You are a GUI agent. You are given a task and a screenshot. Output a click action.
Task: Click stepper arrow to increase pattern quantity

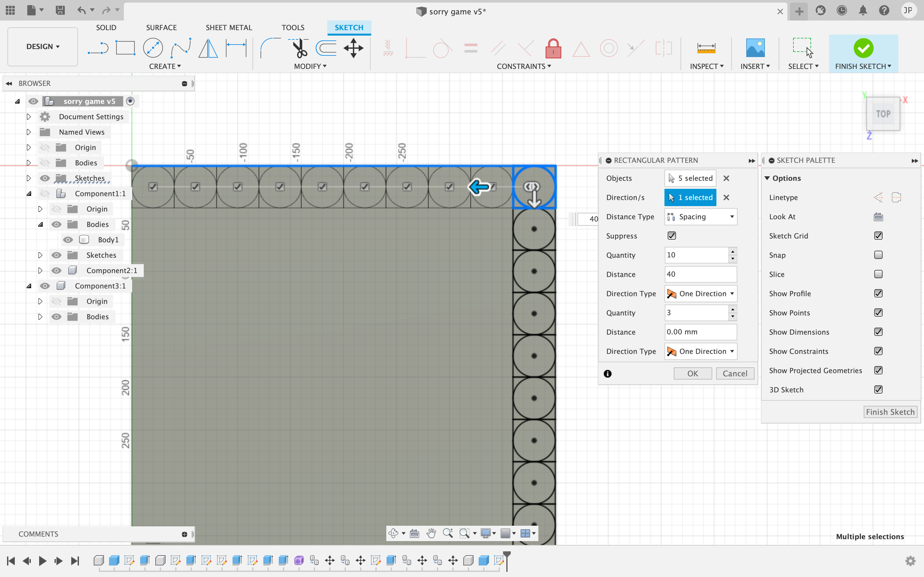[732, 251]
